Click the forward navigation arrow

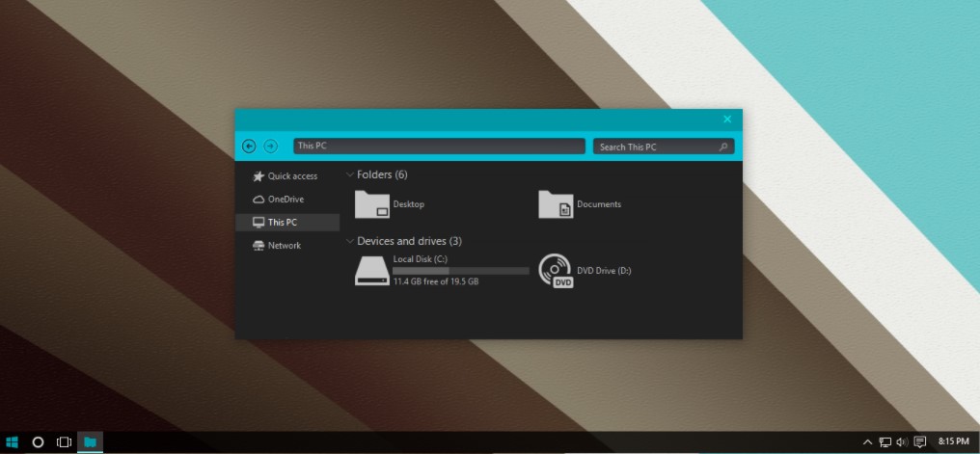click(271, 147)
